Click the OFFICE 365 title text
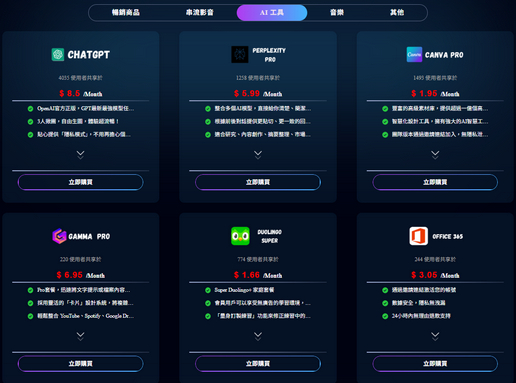The image size is (516, 383). (x=448, y=236)
